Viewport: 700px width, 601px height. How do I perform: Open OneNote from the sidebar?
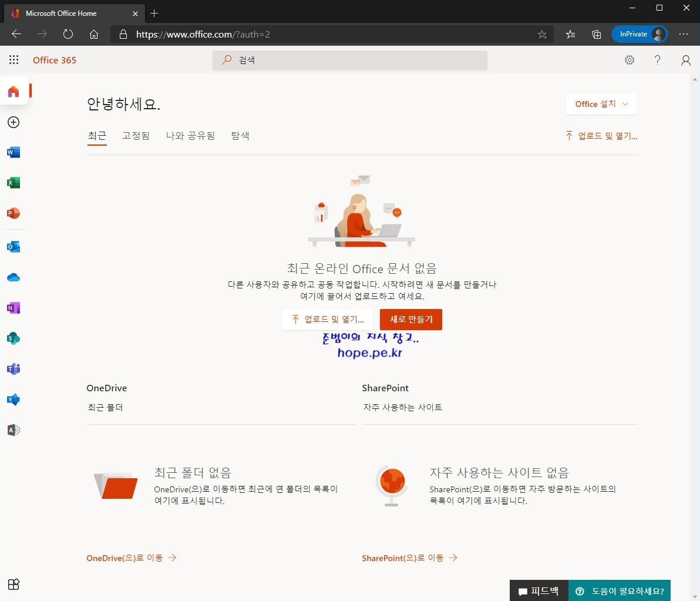pyautogui.click(x=14, y=308)
